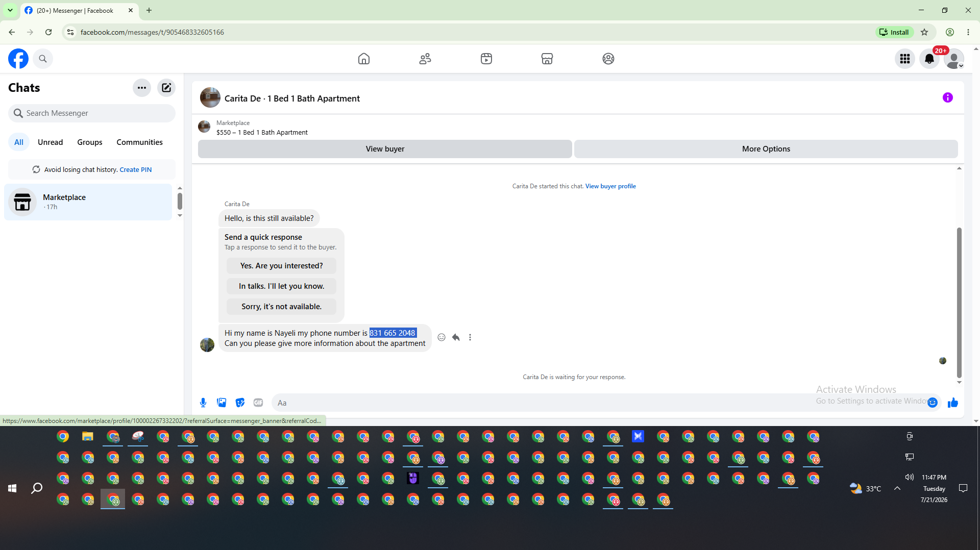Open the Facebook menu grid icon
This screenshot has width=980, height=550.
coord(905,59)
